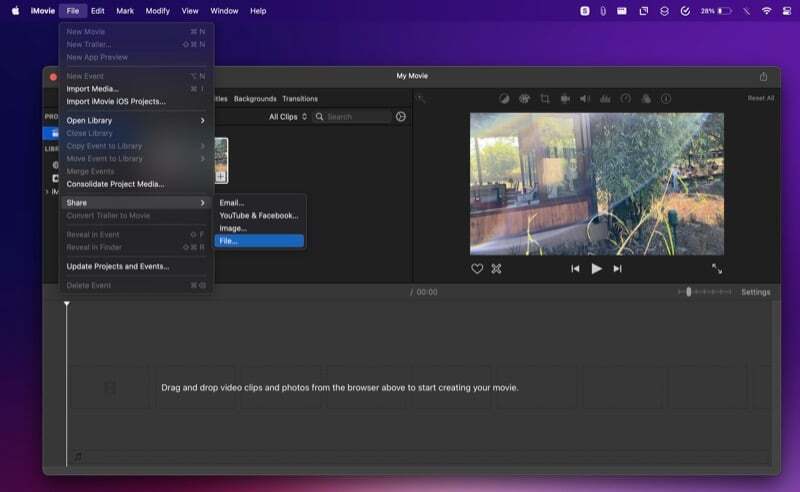Click the battery status indicator
This screenshot has height=492, width=800.
coord(716,11)
